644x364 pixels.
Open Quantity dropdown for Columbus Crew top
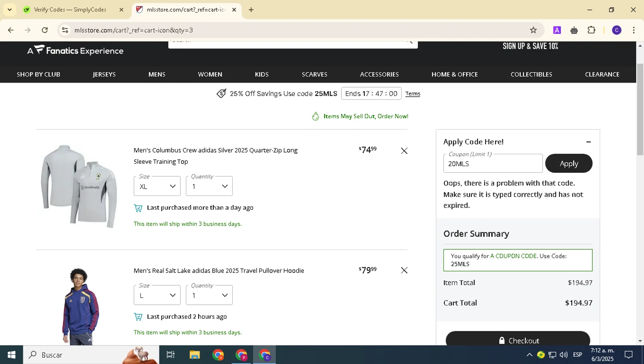(209, 186)
